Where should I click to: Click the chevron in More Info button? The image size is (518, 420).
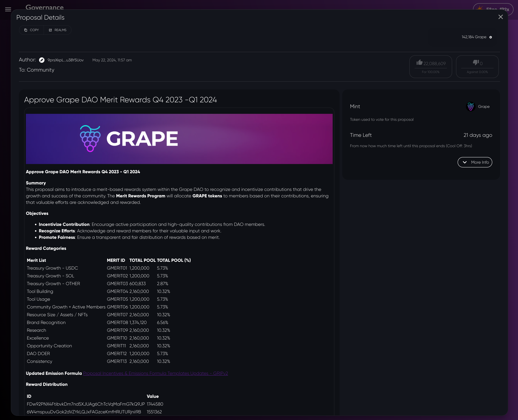coord(465,162)
